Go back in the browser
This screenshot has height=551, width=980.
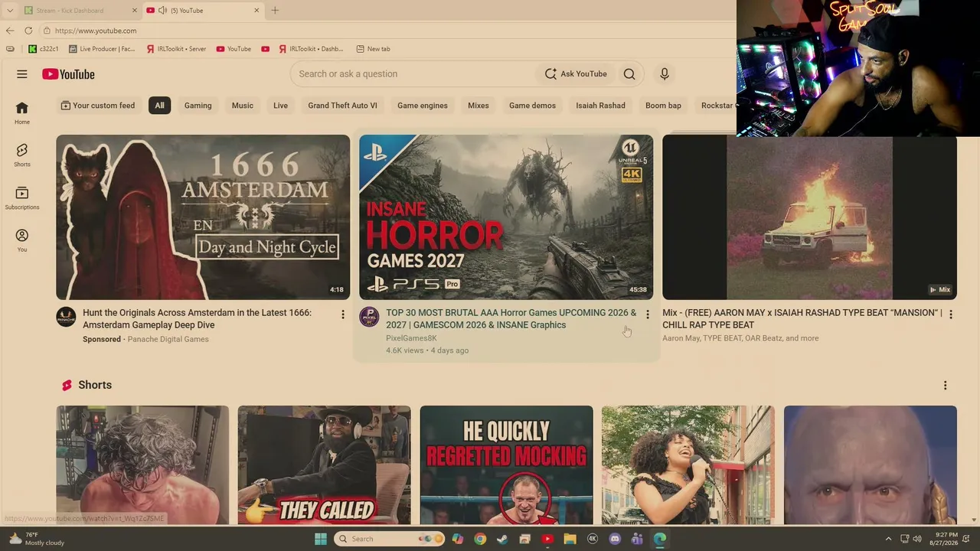coord(10,31)
